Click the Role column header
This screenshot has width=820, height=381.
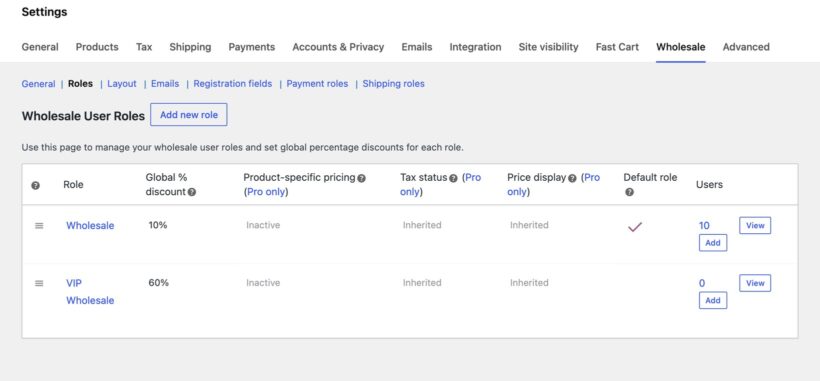[73, 184]
